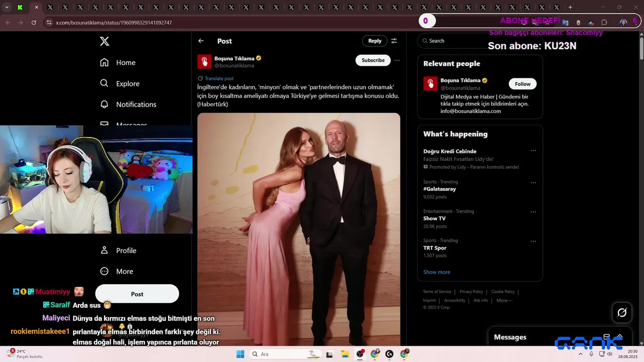The width and height of the screenshot is (644, 362).
Task: Close the active X tab
Action: (x=36, y=8)
